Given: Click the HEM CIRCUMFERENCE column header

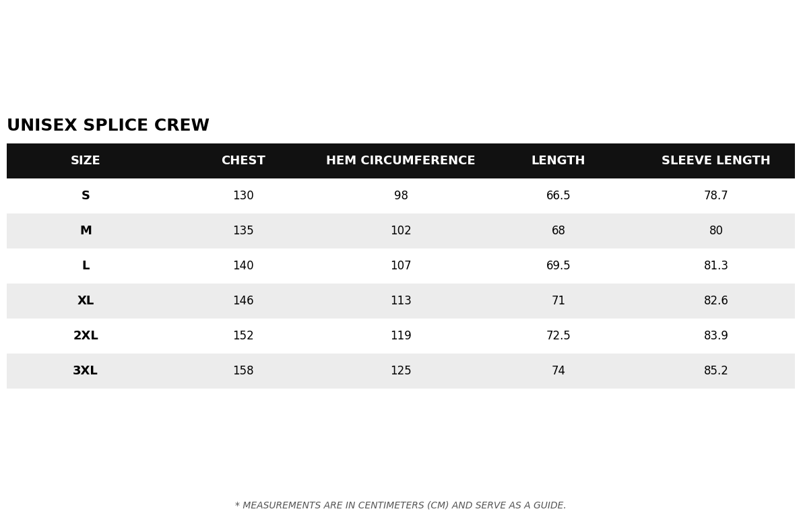Looking at the screenshot, I should pyautogui.click(x=400, y=161).
